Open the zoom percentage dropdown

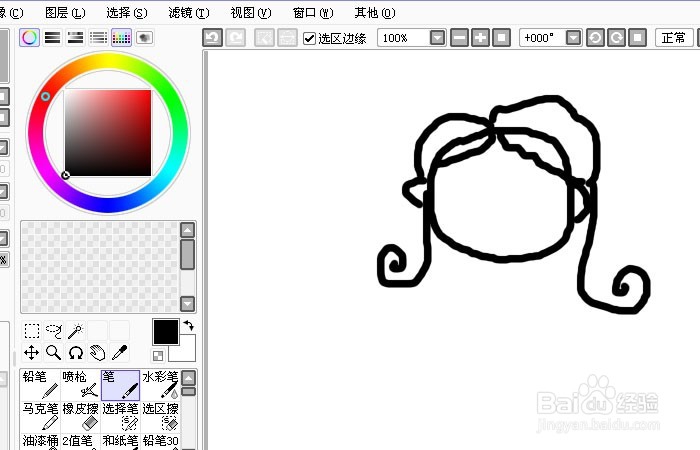(438, 38)
